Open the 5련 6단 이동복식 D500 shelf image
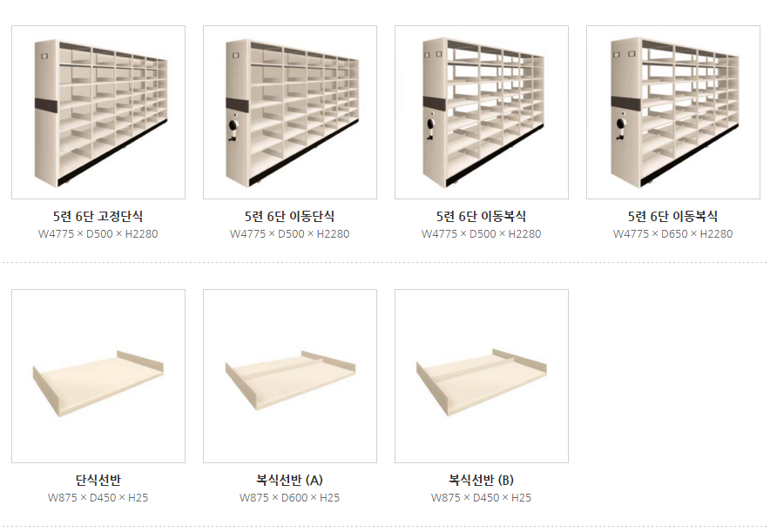The width and height of the screenshot is (770, 532). (x=481, y=112)
